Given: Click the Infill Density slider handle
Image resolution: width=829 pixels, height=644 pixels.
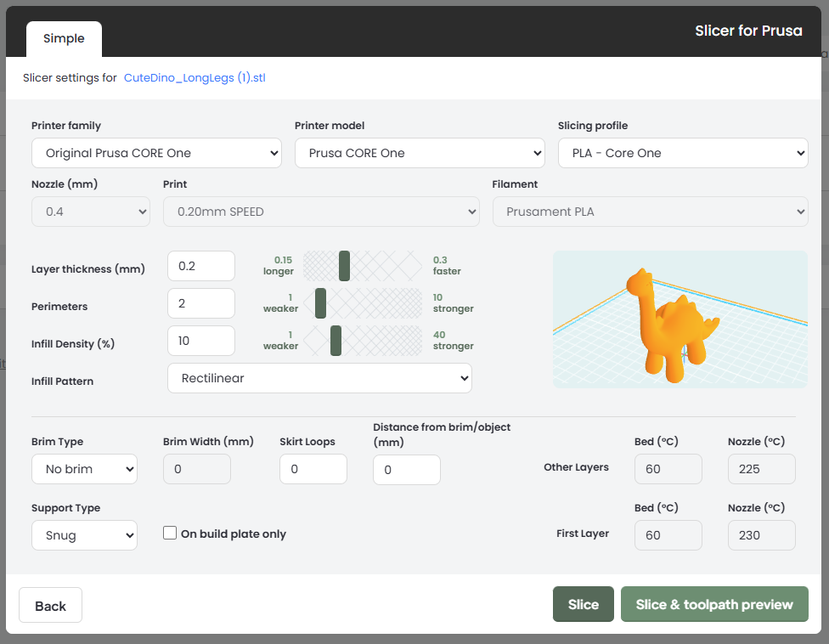Looking at the screenshot, I should tap(336, 341).
